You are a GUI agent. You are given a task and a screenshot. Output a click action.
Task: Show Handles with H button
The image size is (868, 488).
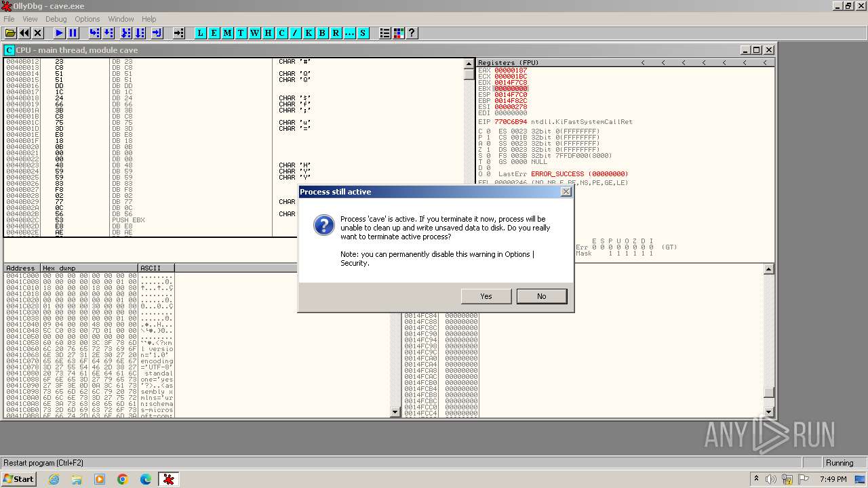click(x=268, y=33)
